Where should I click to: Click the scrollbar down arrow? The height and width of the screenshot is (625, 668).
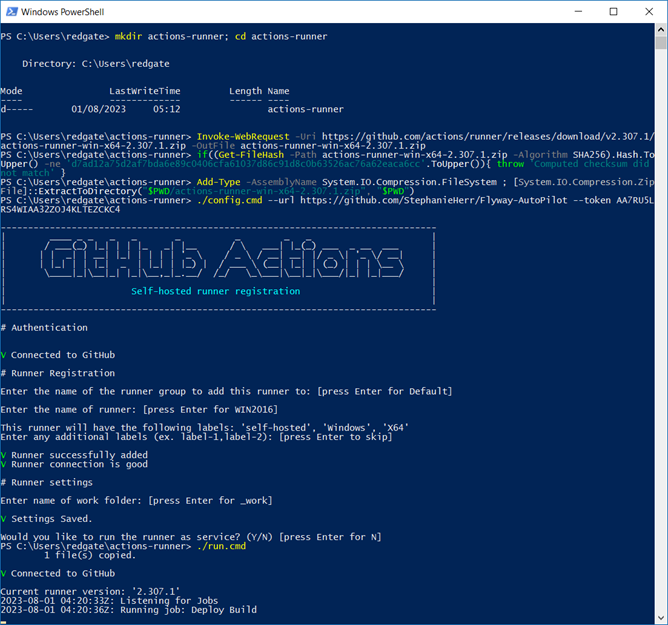[660, 617]
